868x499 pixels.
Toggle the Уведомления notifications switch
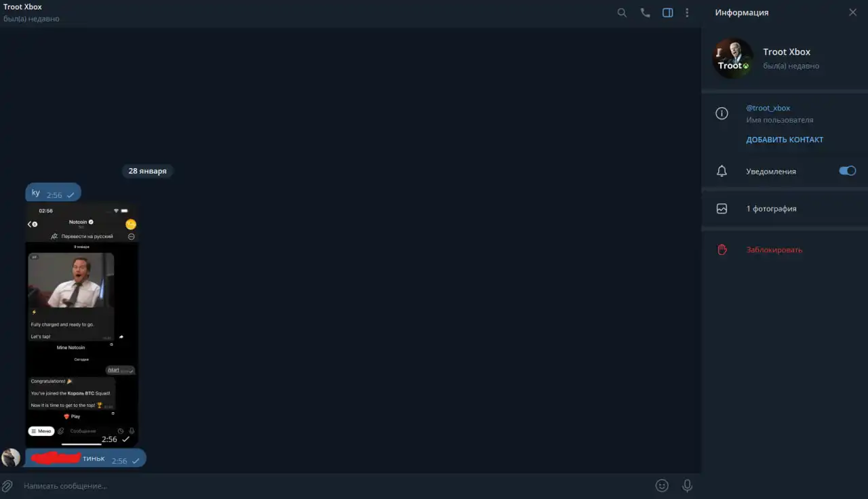[848, 171]
